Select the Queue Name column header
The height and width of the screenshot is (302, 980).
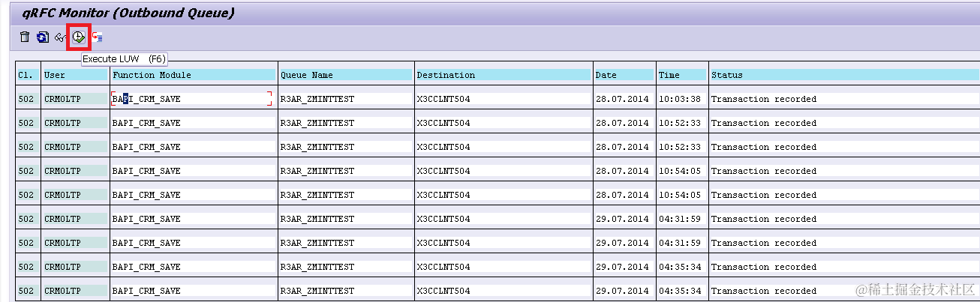(346, 75)
